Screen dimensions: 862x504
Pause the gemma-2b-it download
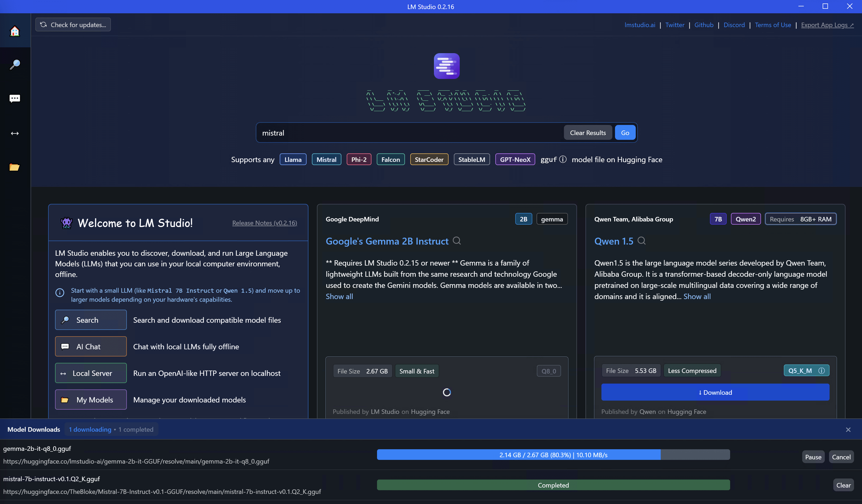pos(813,457)
